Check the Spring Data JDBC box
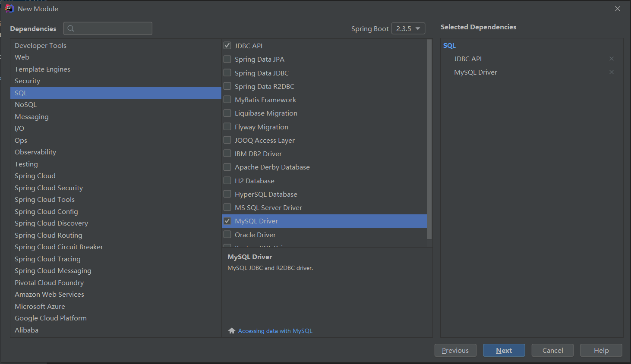Viewport: 631px width, 364px height. pyautogui.click(x=227, y=72)
